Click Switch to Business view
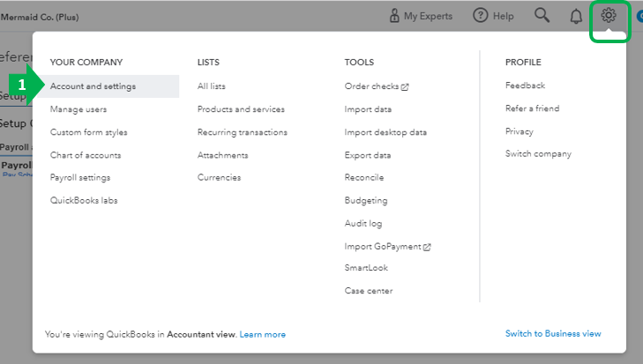 pos(553,334)
